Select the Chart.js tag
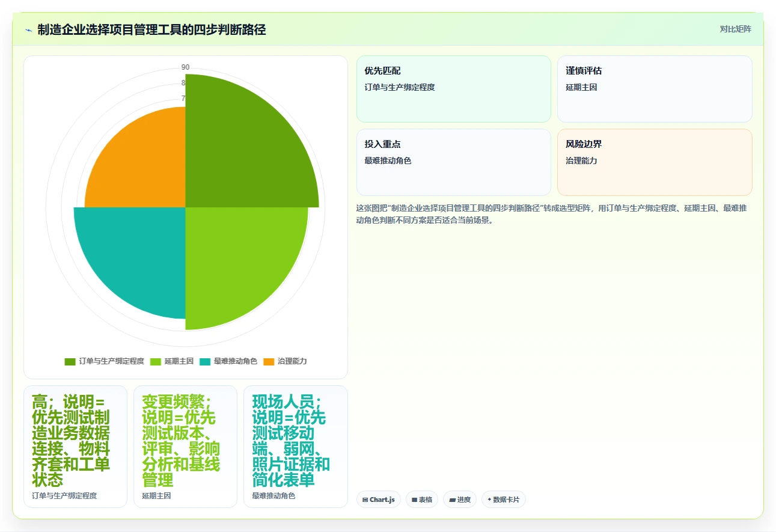The image size is (776, 532). point(379,500)
